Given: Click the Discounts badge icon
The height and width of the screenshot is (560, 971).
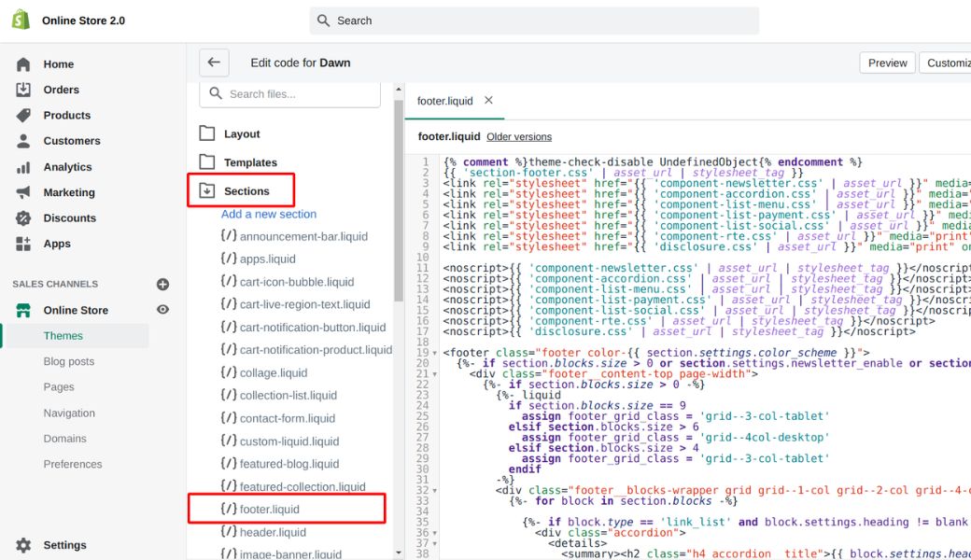Looking at the screenshot, I should pos(23,217).
